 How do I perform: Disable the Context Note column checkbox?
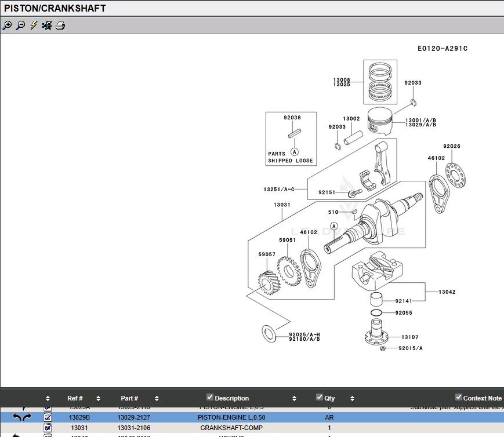click(459, 397)
